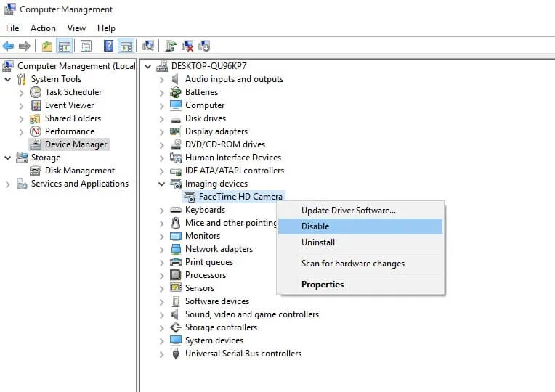Open Task Scheduler in the left tree
This screenshot has height=392, width=555.
pyautogui.click(x=73, y=92)
